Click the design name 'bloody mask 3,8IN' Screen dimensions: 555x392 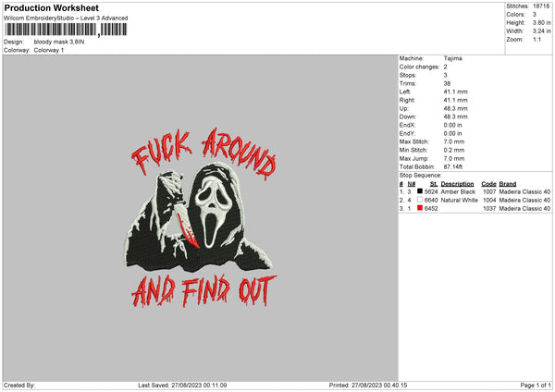tap(59, 42)
